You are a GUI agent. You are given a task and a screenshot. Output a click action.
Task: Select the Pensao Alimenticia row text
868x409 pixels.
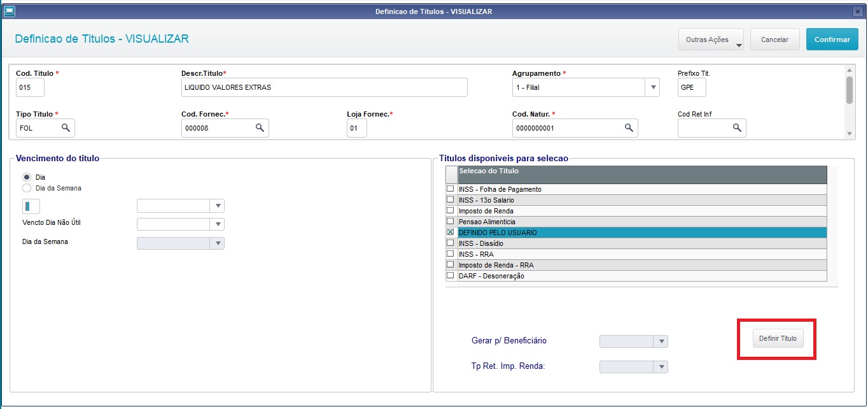coord(487,222)
